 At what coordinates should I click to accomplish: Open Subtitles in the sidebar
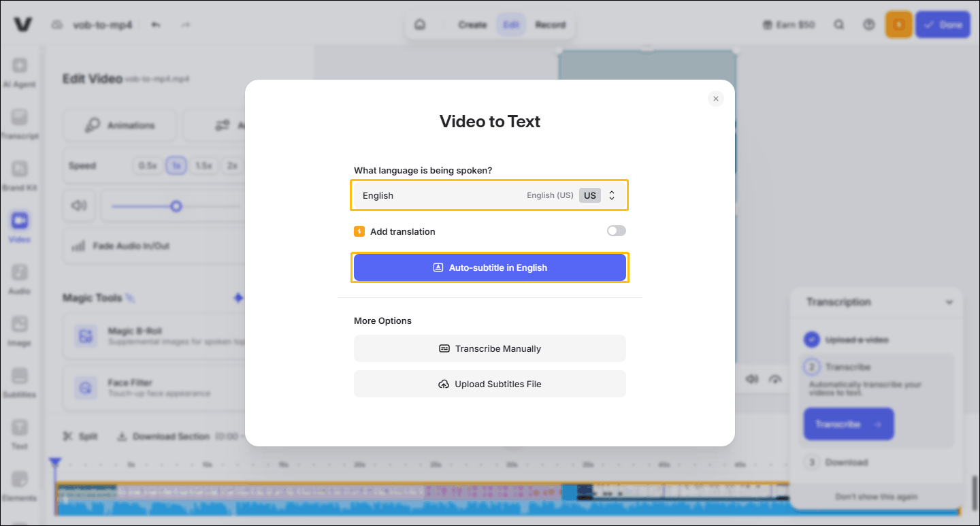tap(20, 383)
